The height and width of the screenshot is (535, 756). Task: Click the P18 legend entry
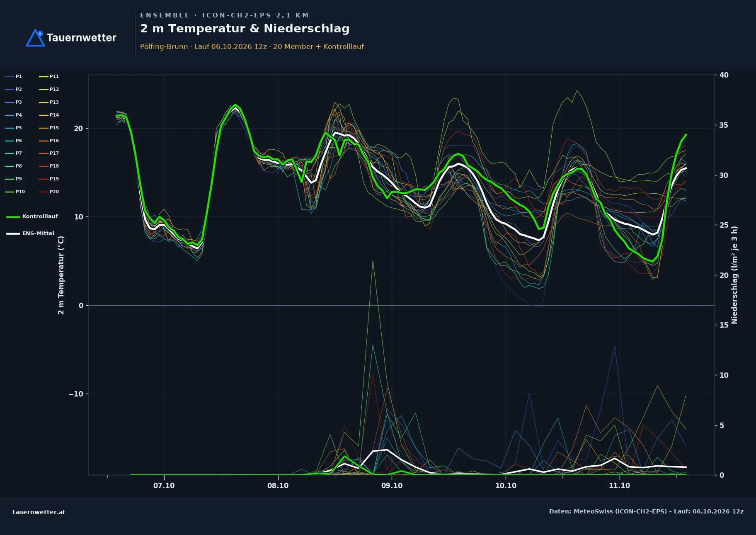tap(49, 166)
